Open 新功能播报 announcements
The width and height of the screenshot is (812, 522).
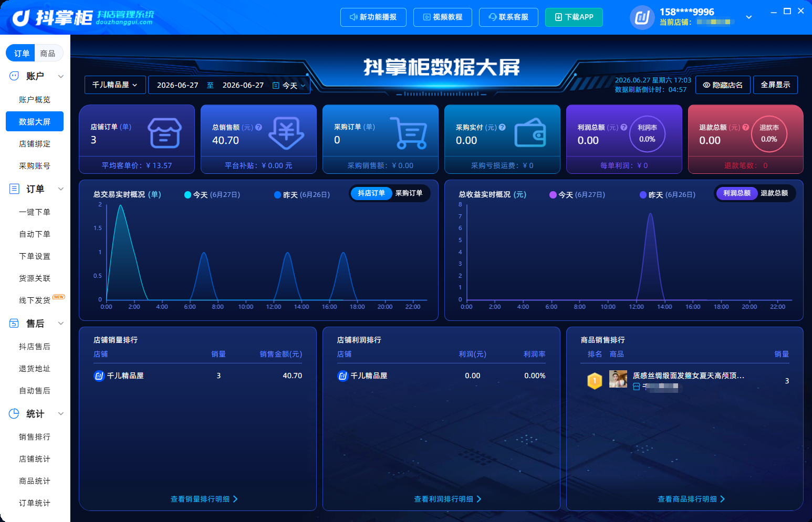(x=373, y=17)
